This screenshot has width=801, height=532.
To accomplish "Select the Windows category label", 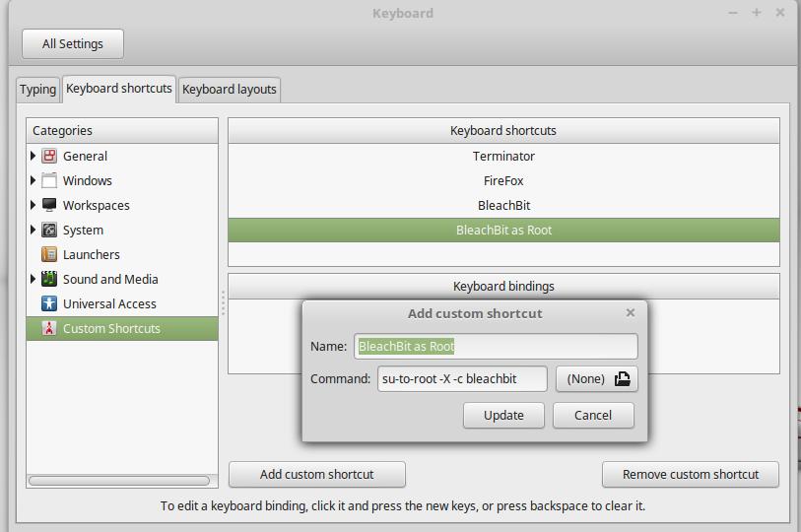I will tap(88, 180).
